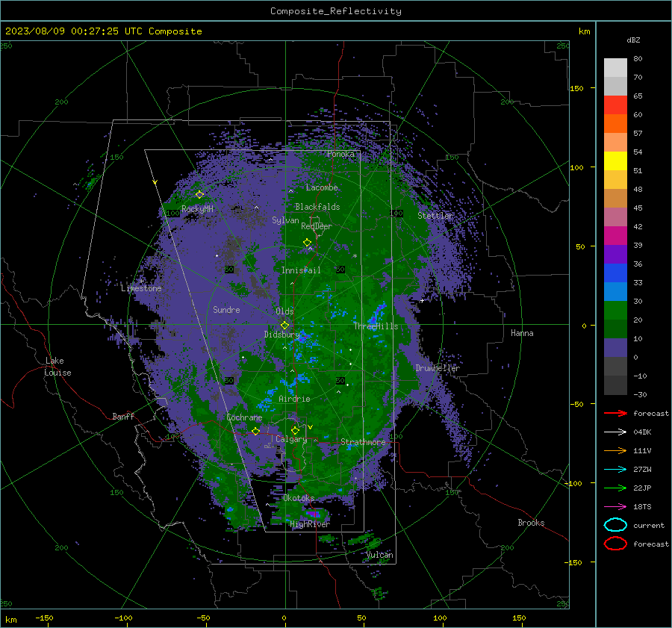Click the km label in bottom-left corner
This screenshot has height=628, width=672.
tap(11, 620)
